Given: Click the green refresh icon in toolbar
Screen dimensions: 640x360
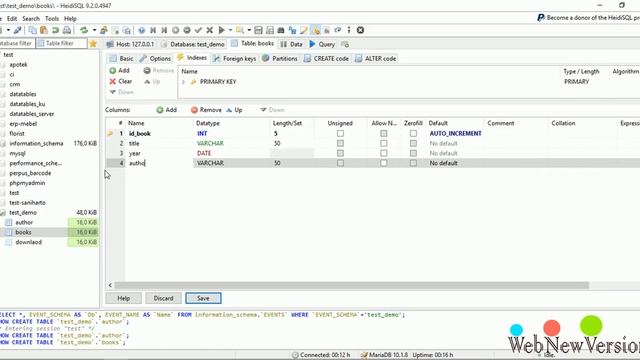Looking at the screenshot, I should (x=84, y=30).
